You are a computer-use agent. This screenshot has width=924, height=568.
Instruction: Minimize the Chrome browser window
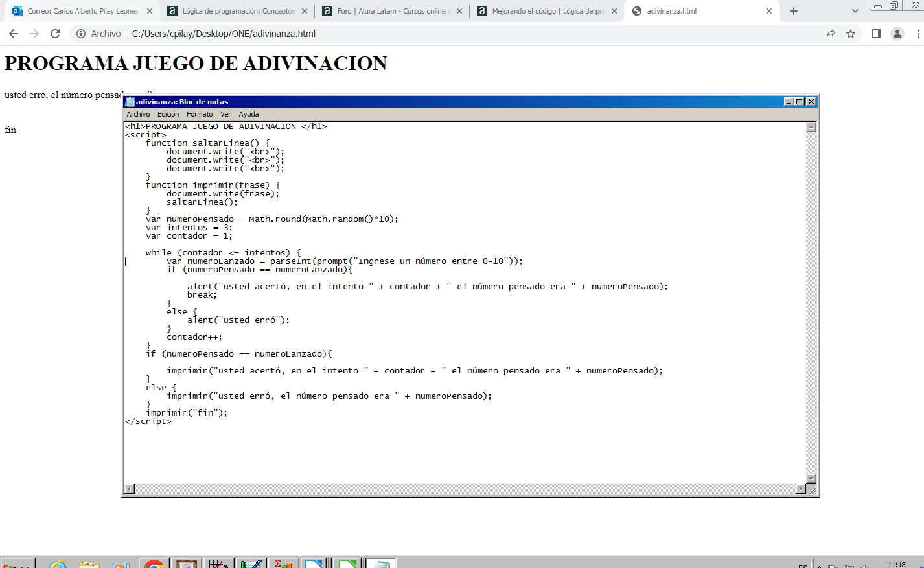pos(878,6)
